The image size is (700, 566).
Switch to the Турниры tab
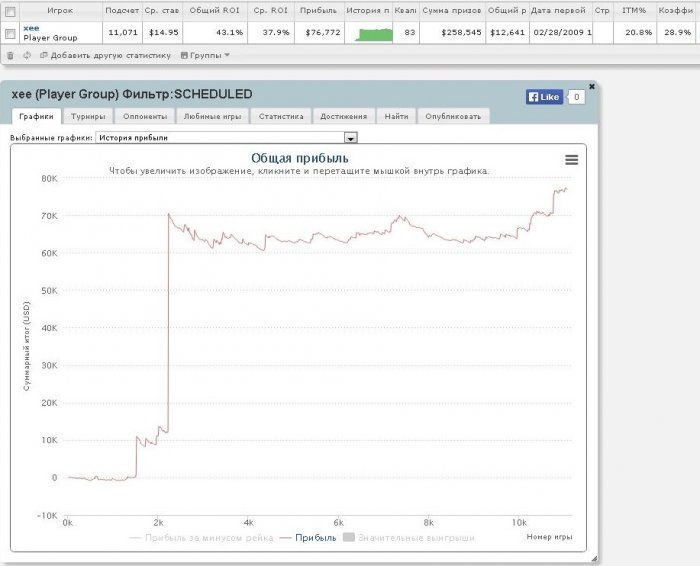(88, 116)
